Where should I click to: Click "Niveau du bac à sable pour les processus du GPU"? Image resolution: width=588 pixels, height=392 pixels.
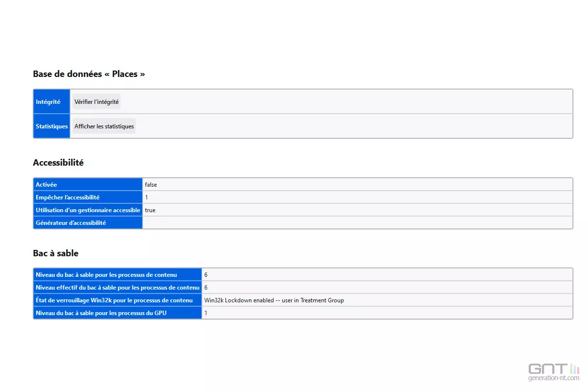(x=118, y=313)
